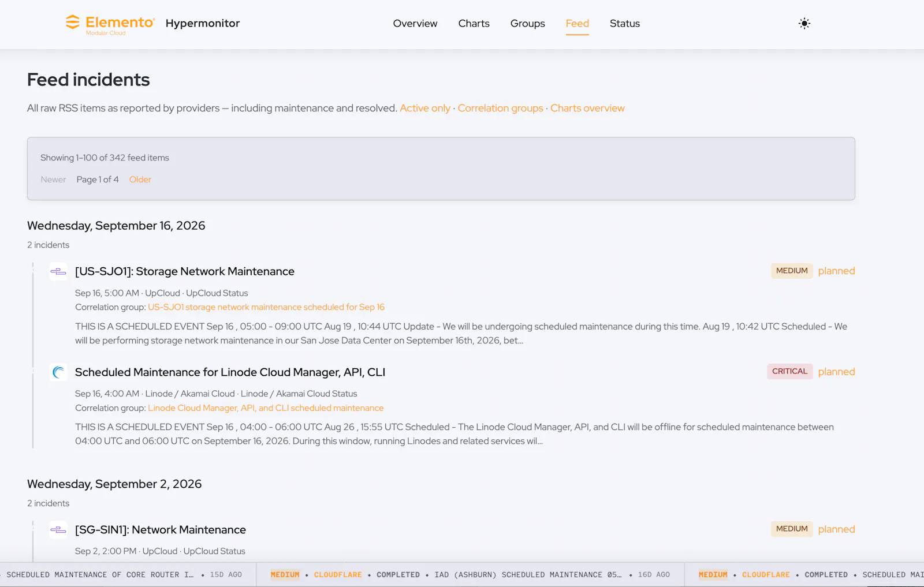Image resolution: width=924 pixels, height=587 pixels.
Task: Click the Wednesday, September 2, 2026 heading
Action: 114,484
